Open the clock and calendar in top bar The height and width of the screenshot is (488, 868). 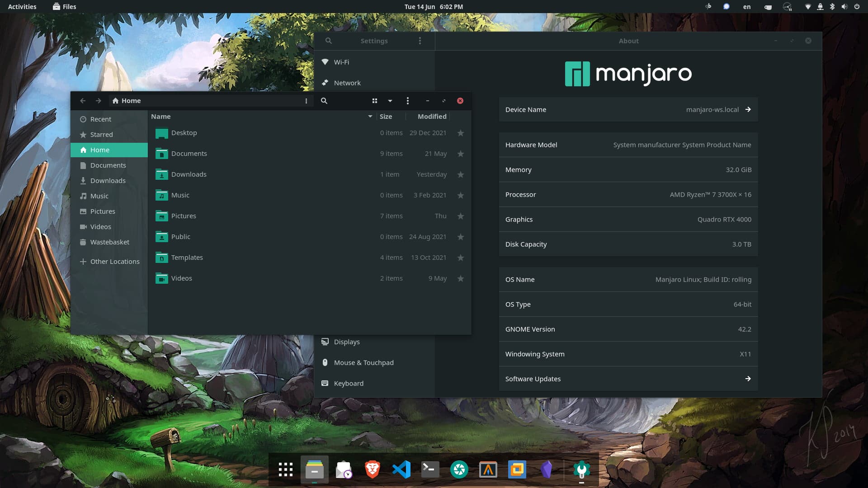tap(434, 6)
